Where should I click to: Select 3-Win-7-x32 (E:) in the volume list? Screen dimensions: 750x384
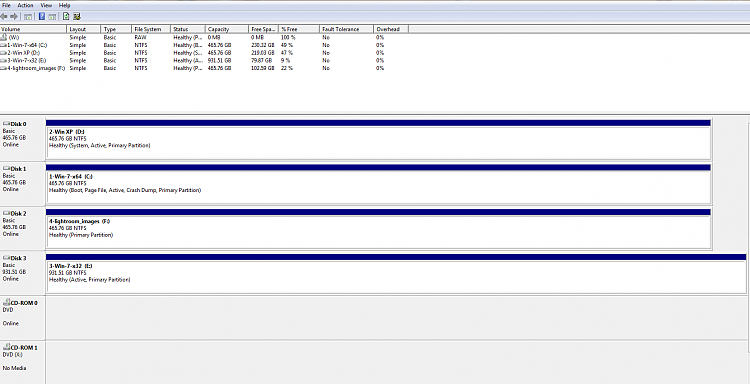pyautogui.click(x=27, y=61)
